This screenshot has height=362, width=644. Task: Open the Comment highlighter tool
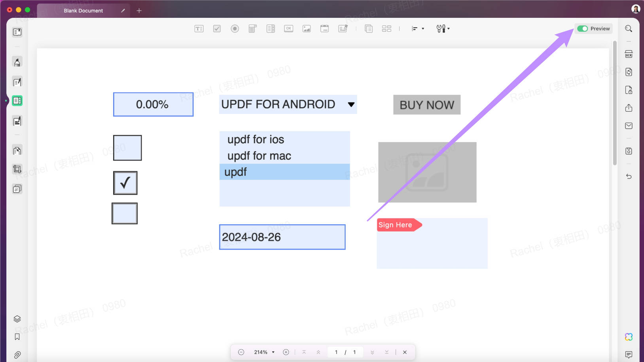tap(17, 62)
